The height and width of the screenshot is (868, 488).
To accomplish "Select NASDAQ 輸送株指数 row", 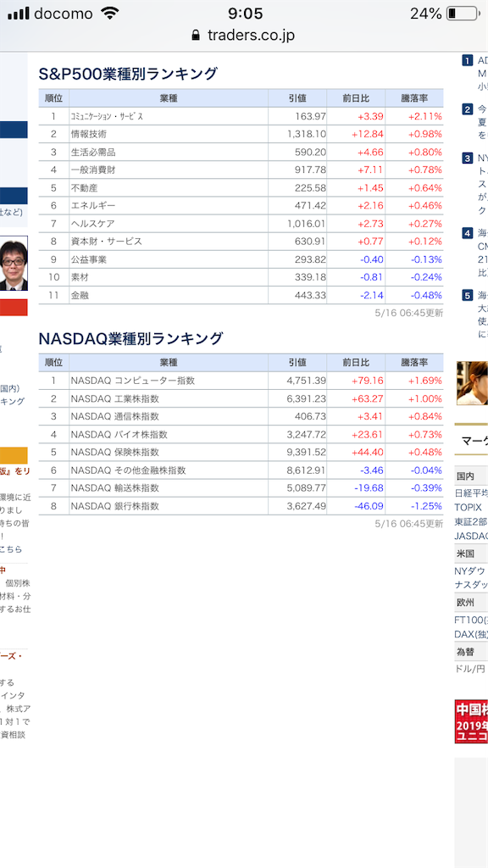I will click(241, 488).
